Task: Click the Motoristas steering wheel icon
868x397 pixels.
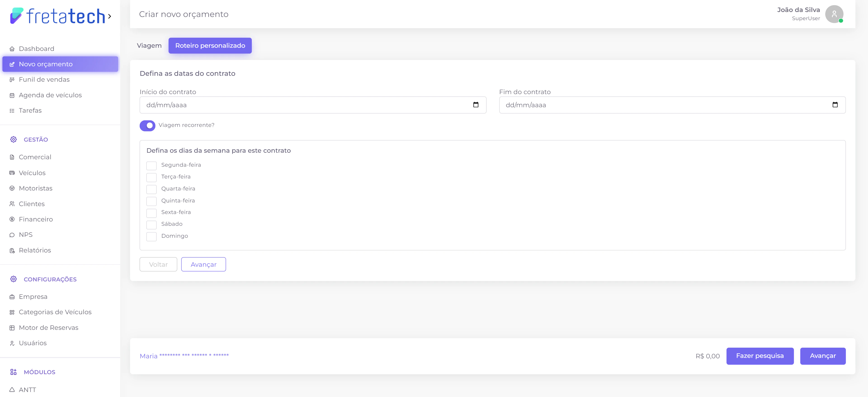Action: [x=12, y=188]
